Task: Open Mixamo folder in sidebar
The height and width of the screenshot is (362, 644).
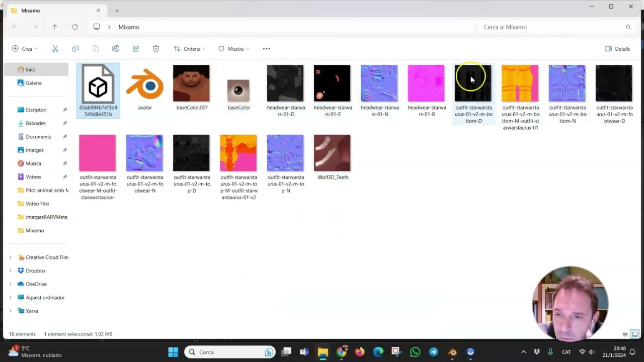Action: (36, 230)
